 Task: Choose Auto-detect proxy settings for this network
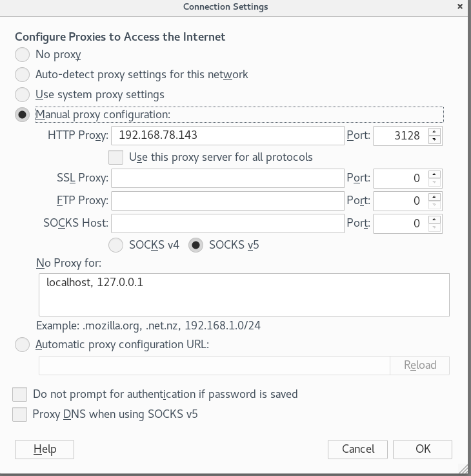pyautogui.click(x=22, y=74)
